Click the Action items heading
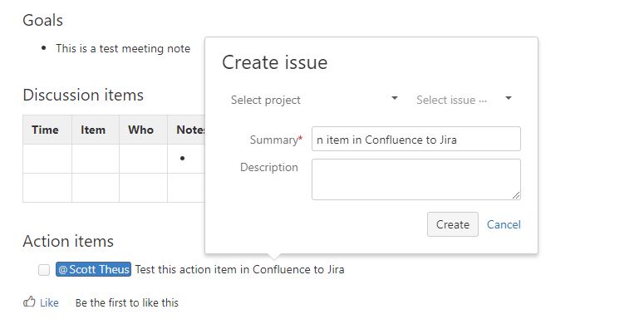Image resolution: width=644 pixels, height=324 pixels. pos(68,241)
